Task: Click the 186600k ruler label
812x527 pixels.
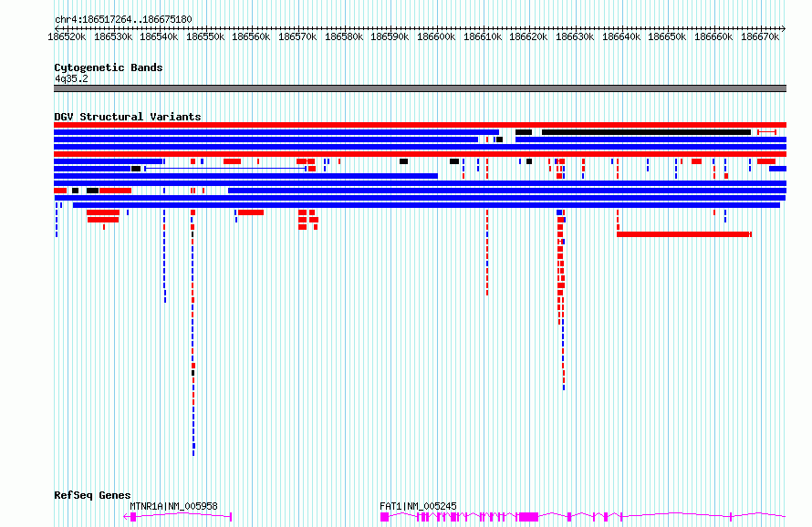Action: (x=436, y=36)
